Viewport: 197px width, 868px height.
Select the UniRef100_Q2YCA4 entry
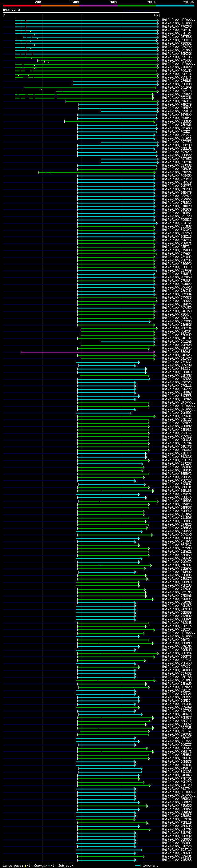(x=177, y=819)
